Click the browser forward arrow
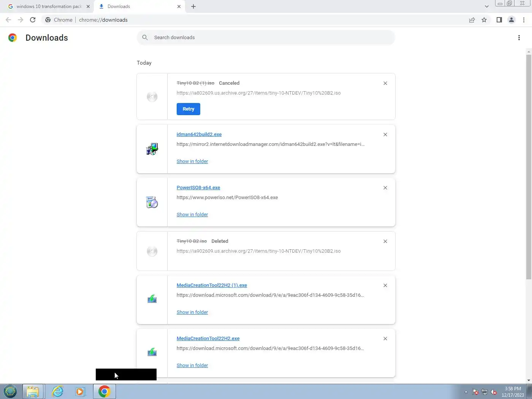 21,20
